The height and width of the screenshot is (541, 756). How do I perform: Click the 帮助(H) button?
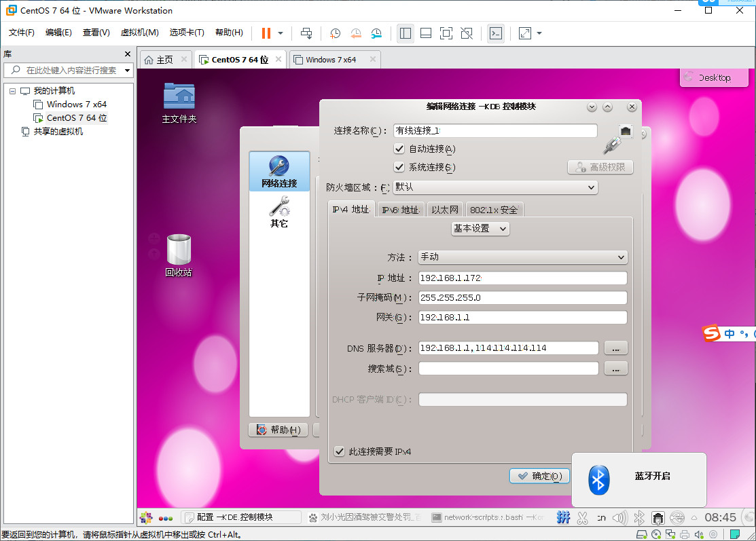[x=278, y=429]
